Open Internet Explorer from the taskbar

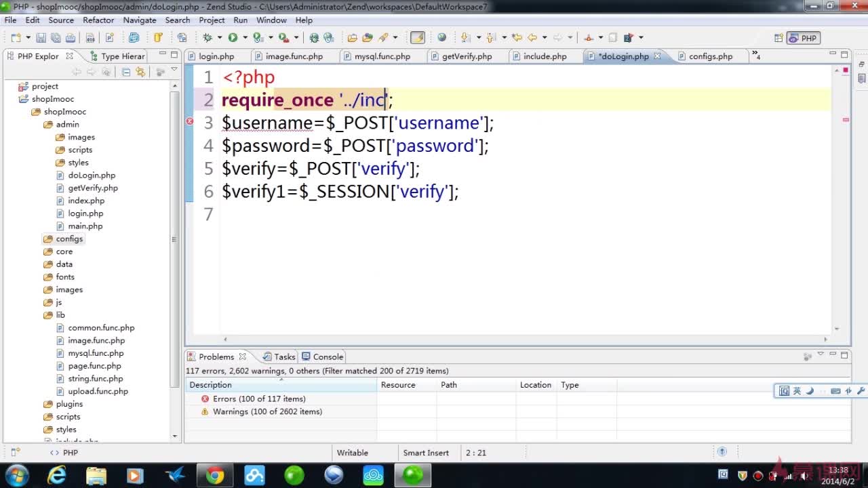57,476
